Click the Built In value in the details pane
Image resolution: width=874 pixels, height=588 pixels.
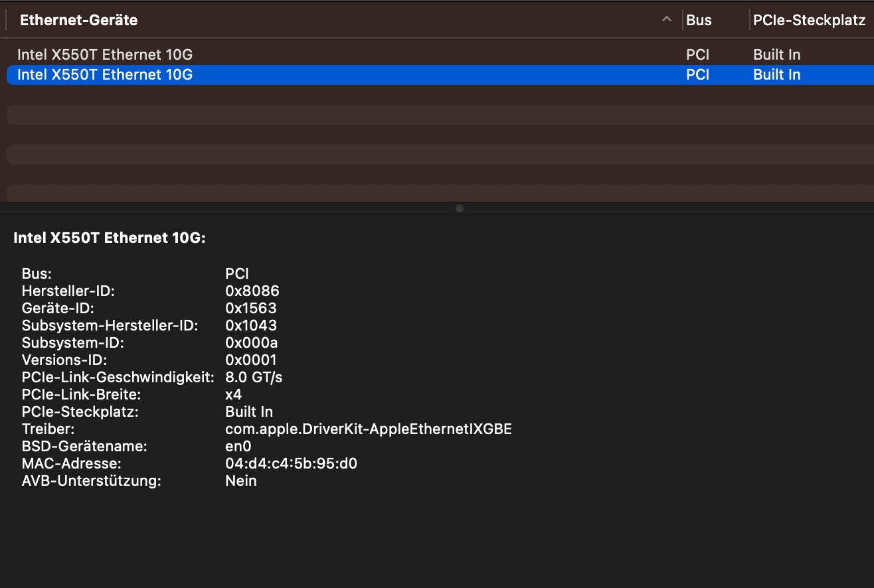tap(249, 411)
